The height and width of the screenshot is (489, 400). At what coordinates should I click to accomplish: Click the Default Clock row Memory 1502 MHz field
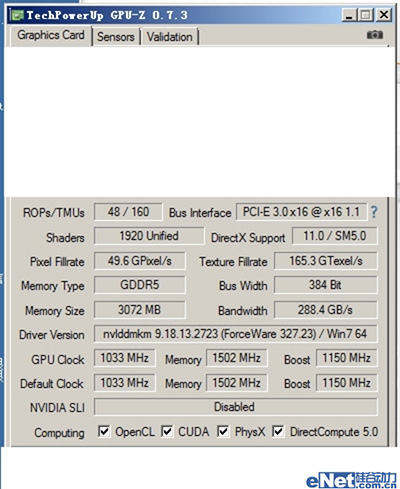pyautogui.click(x=237, y=383)
